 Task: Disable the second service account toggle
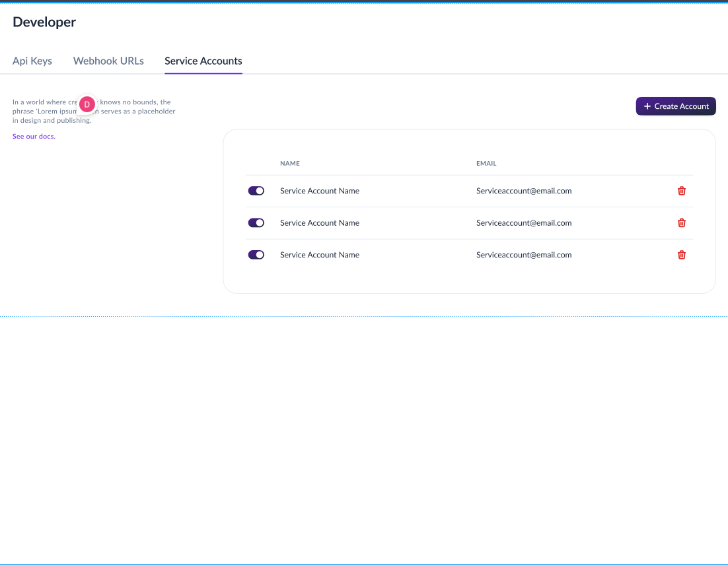click(256, 222)
